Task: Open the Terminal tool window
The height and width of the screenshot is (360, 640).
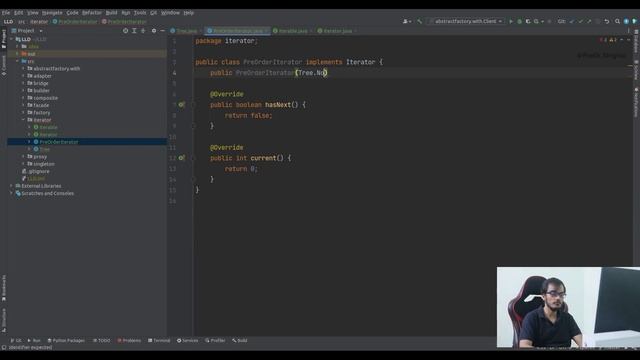Action: point(159,340)
